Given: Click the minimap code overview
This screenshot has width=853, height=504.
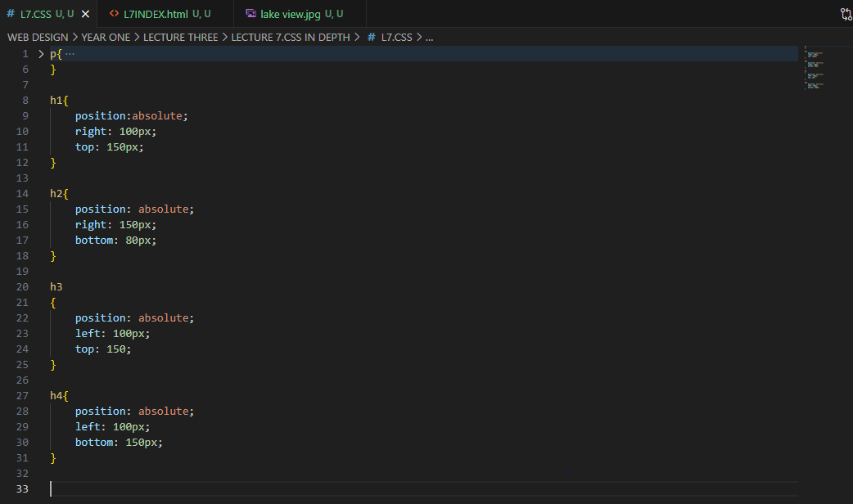Looking at the screenshot, I should [x=815, y=69].
